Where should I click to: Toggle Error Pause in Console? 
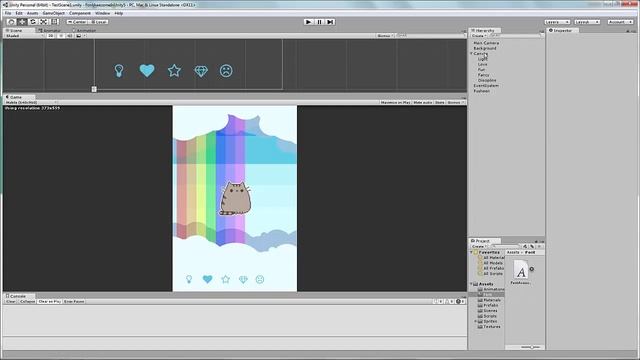point(74,302)
